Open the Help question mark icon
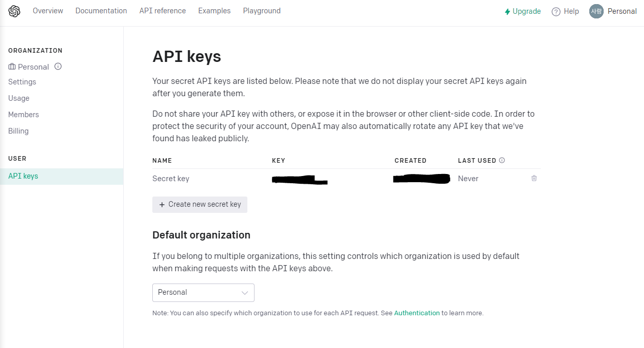Screen dimensions: 644x348 (556, 11)
